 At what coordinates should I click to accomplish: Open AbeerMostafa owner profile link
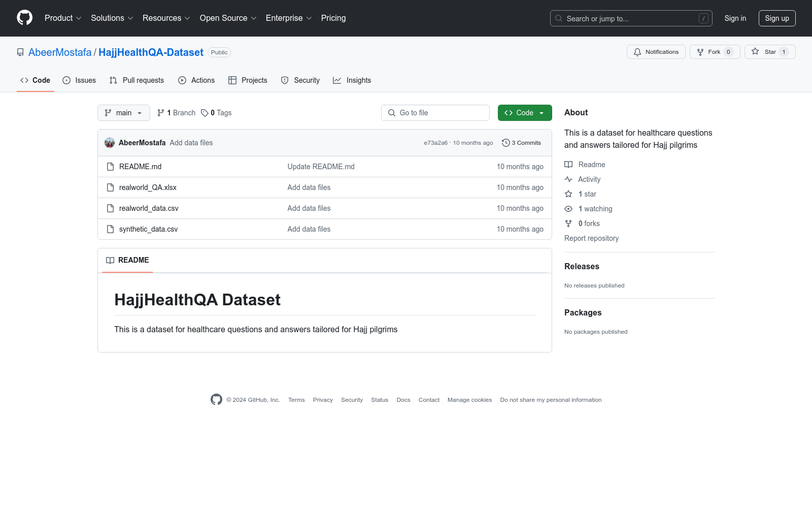pyautogui.click(x=60, y=52)
